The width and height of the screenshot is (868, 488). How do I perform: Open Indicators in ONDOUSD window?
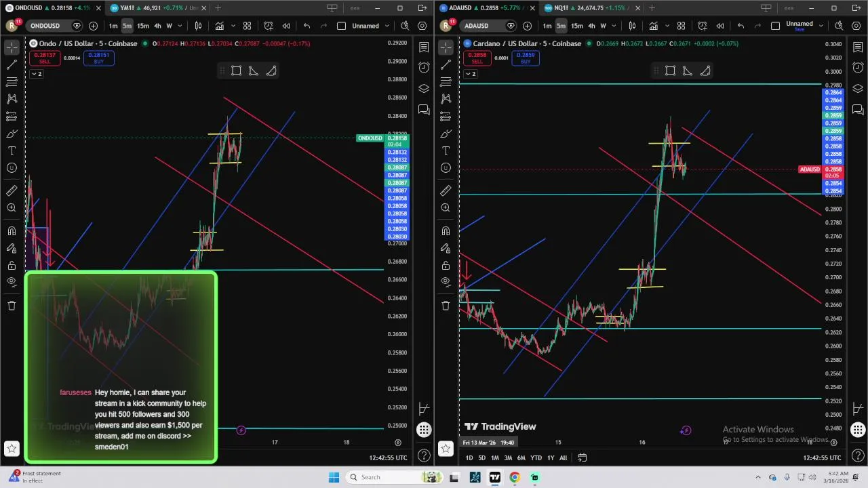tap(220, 26)
